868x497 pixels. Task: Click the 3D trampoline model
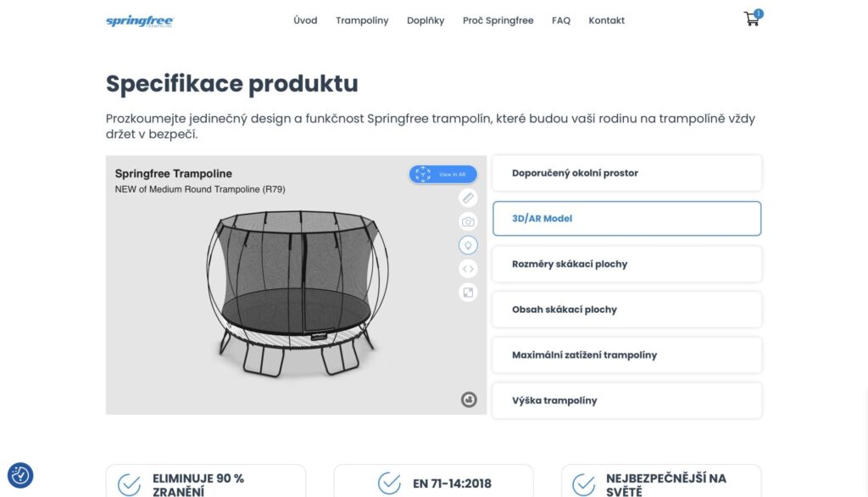(298, 293)
